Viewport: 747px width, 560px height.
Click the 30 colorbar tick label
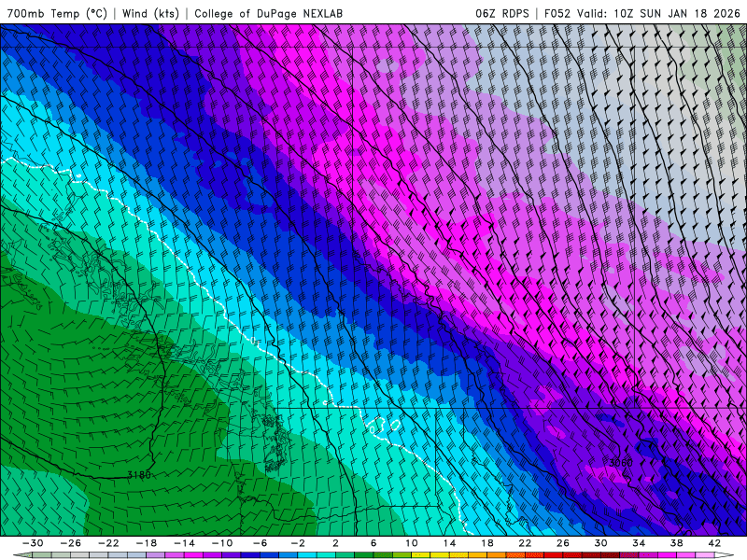600,543
